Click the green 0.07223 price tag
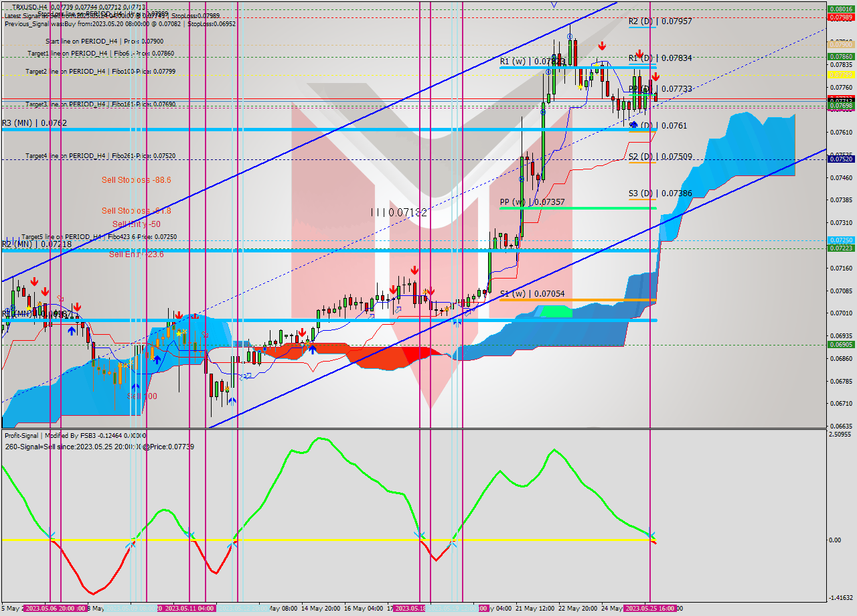 click(x=841, y=248)
